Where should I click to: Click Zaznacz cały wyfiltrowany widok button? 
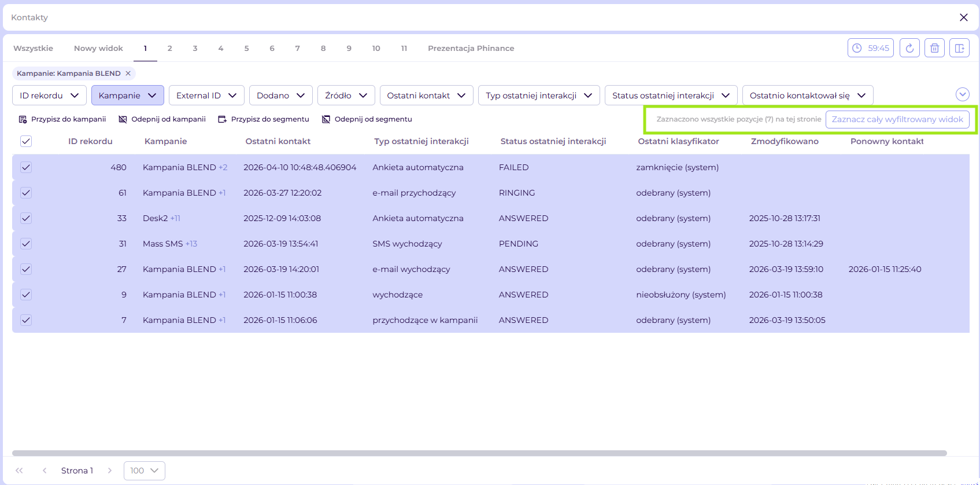pyautogui.click(x=897, y=119)
